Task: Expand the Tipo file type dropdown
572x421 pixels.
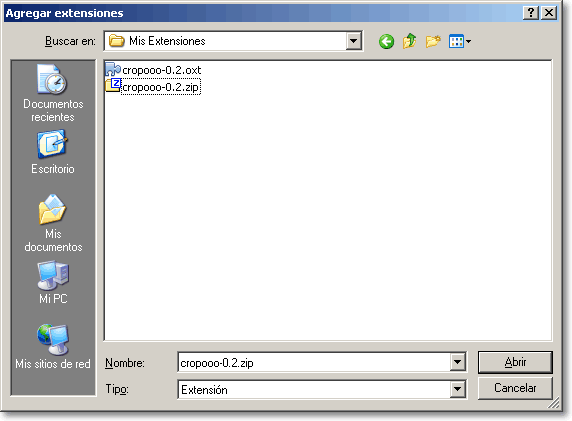Action: tap(457, 390)
